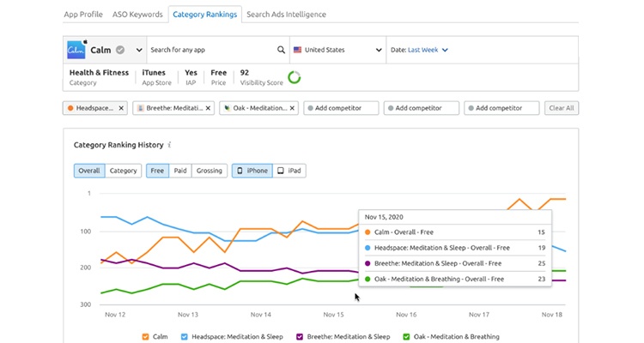Click the Oak app icon in chip
This screenshot has width=644, height=343.
tap(228, 108)
